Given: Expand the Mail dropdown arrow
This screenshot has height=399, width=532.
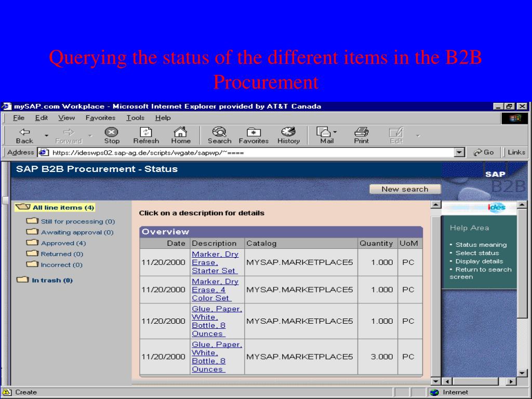Looking at the screenshot, I should point(335,132).
